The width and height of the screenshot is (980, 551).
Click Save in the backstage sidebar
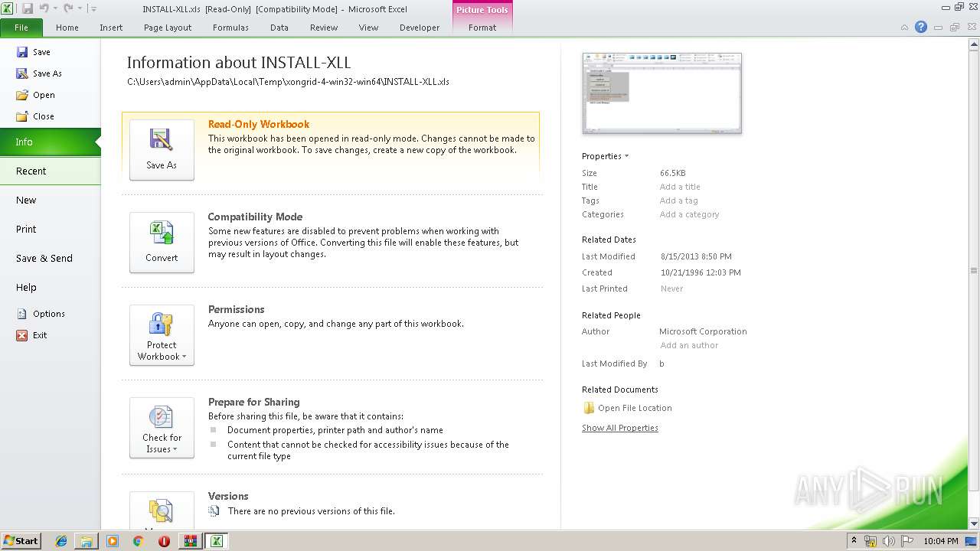point(33,52)
